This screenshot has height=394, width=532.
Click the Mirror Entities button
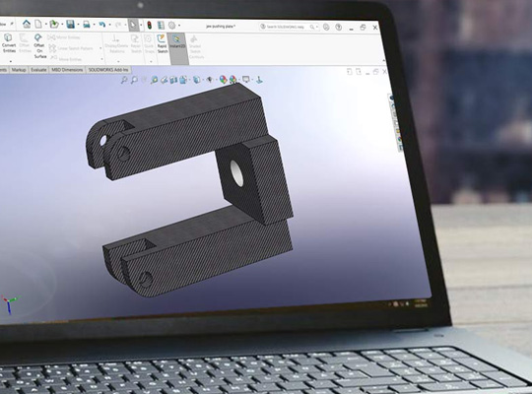click(64, 37)
